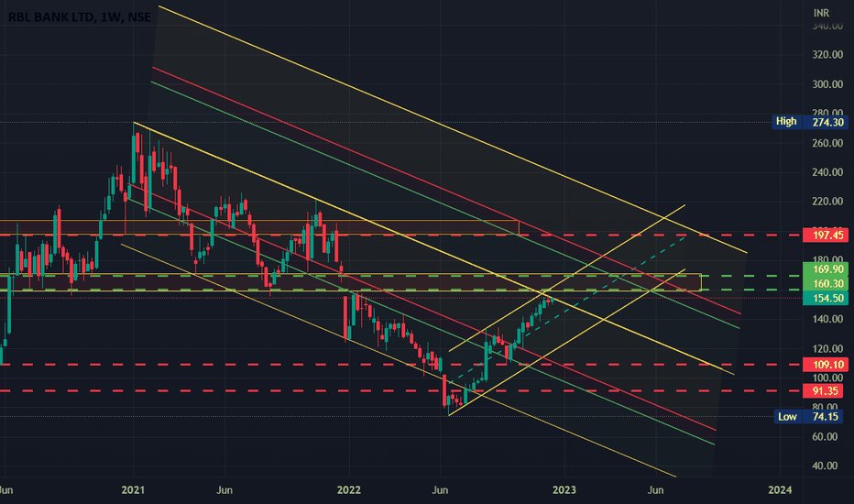This screenshot has width=854, height=504.
Task: Click the INR currency label
Action: (x=821, y=13)
